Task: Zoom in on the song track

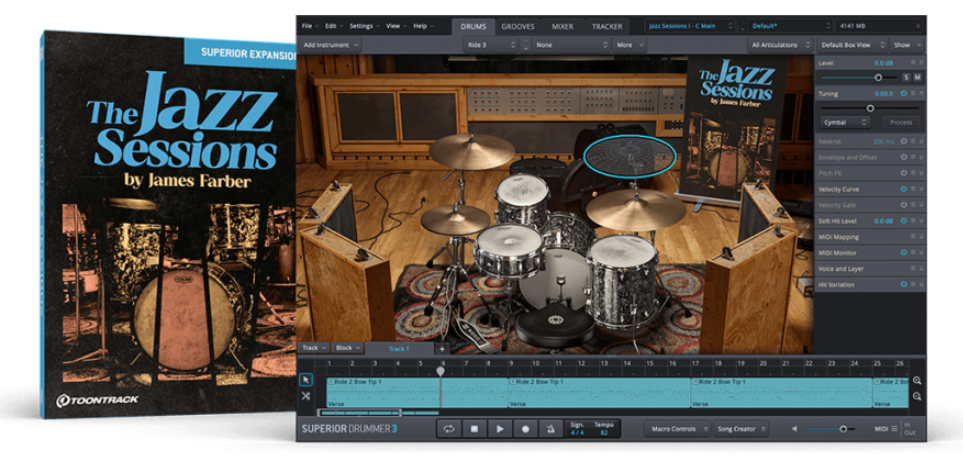Action: point(917,381)
